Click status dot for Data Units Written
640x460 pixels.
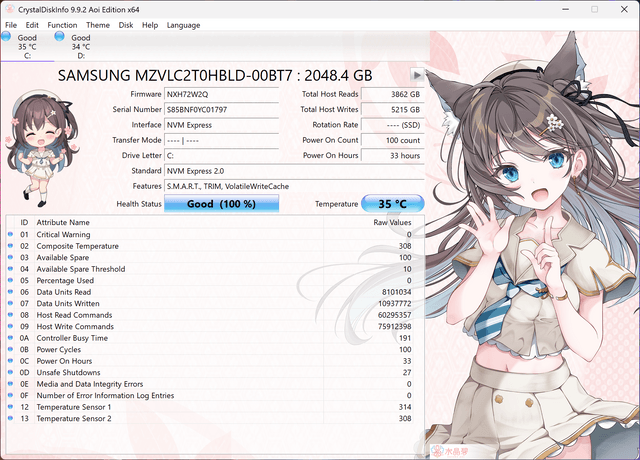coord(10,303)
